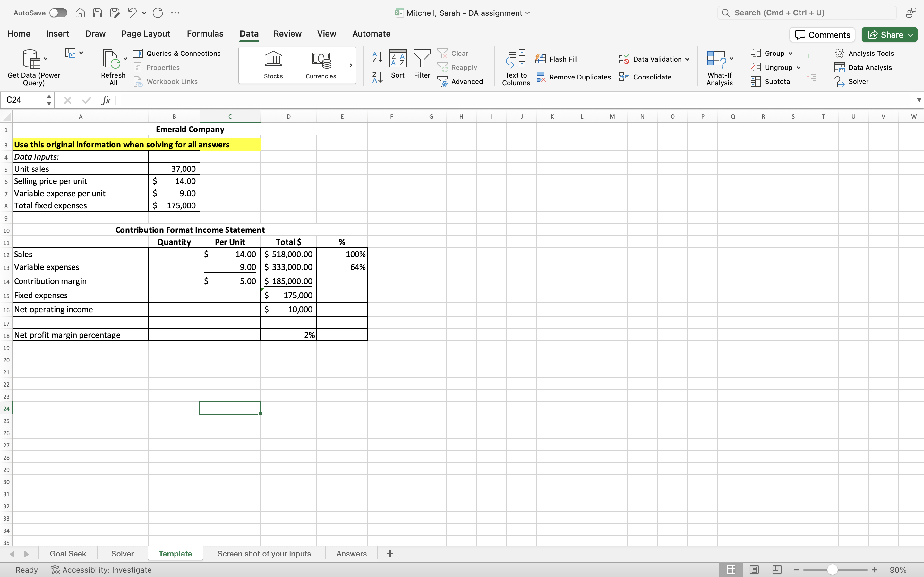Run Flash Fill
924x577 pixels.
(x=557, y=59)
